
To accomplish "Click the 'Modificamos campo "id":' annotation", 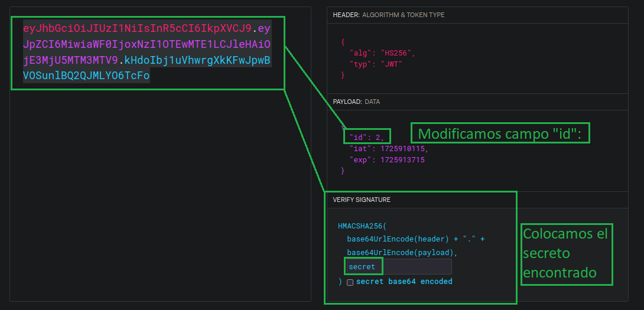I will click(500, 134).
